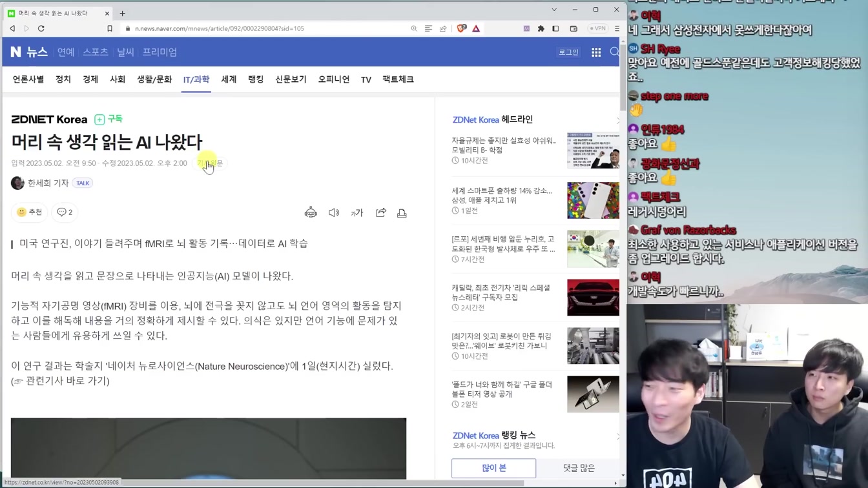Go back using browser back arrow
The height and width of the screenshot is (488, 868).
tap(12, 28)
